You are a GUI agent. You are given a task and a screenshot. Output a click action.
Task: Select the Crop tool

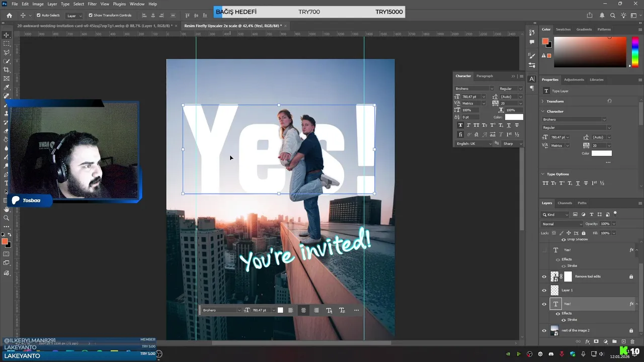click(x=7, y=70)
